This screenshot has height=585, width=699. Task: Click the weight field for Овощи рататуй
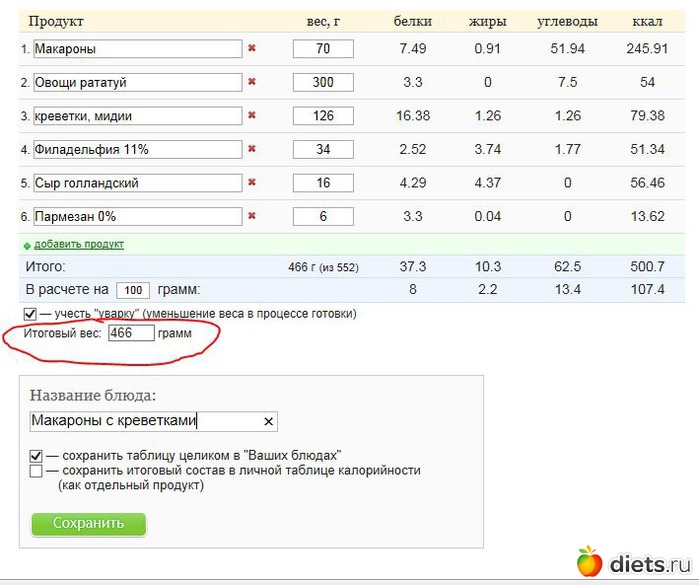(x=322, y=82)
